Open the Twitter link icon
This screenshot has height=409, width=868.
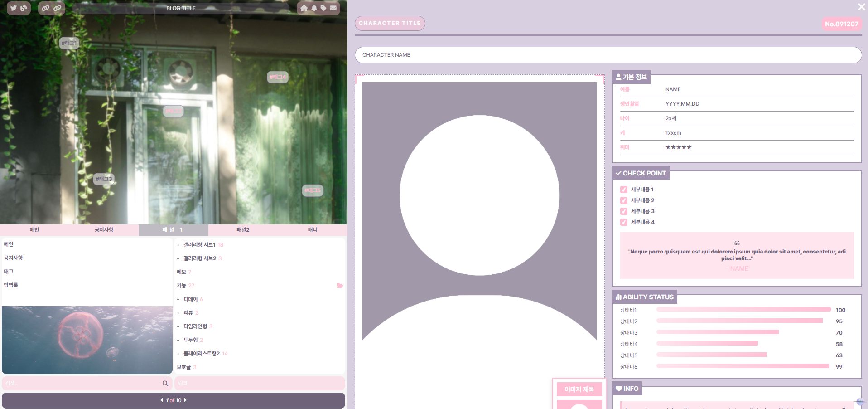point(14,8)
